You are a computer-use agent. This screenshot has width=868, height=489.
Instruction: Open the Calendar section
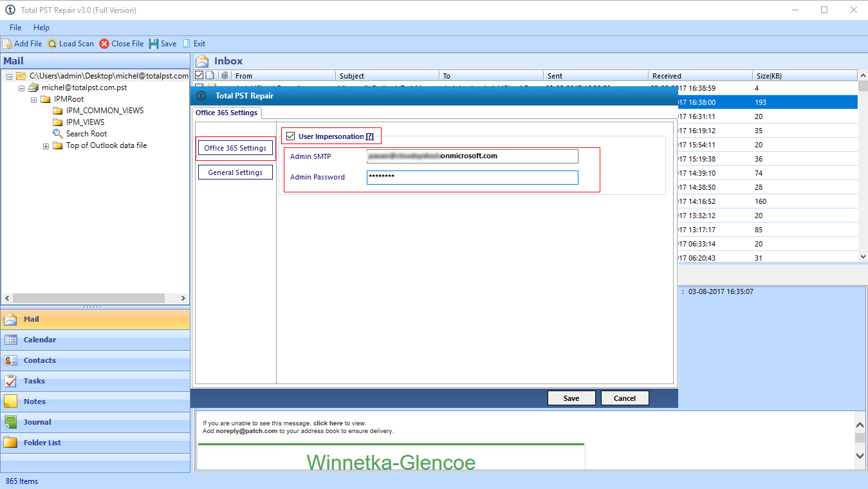point(95,340)
